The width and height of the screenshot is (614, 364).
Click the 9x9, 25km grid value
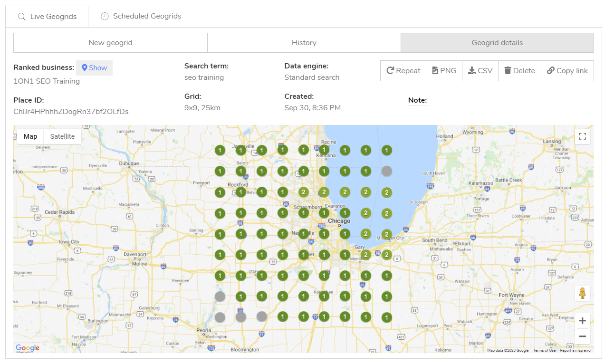click(x=202, y=108)
